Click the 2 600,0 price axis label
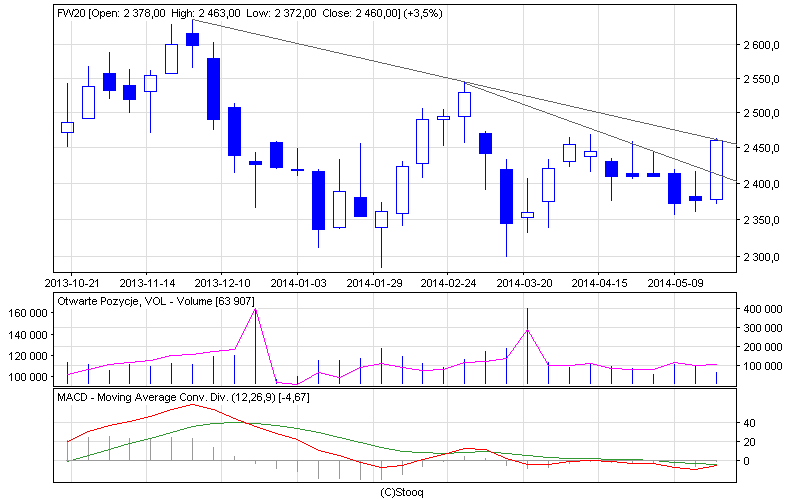 [x=761, y=45]
